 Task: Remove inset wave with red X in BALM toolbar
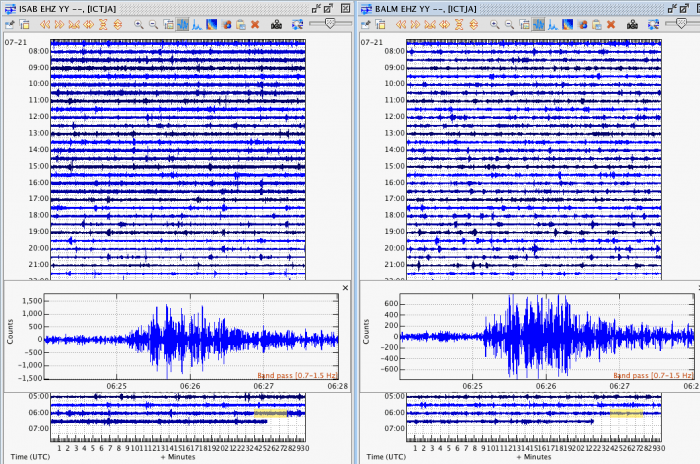pos(611,25)
